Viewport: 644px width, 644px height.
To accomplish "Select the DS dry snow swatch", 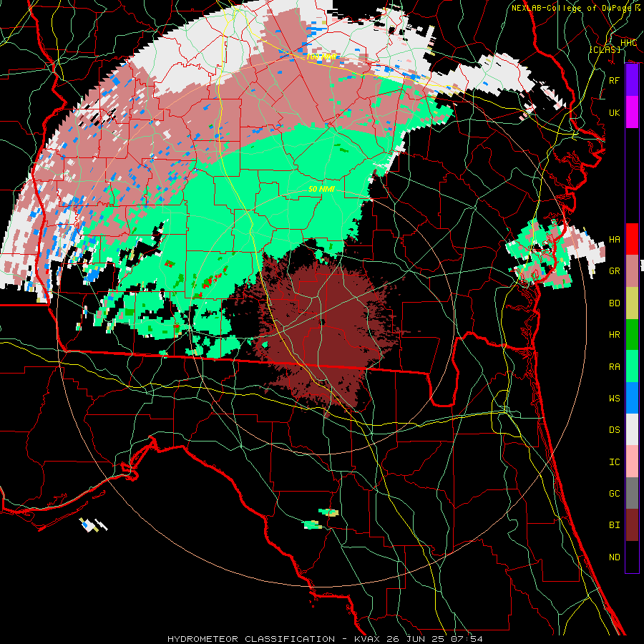I will click(632, 429).
